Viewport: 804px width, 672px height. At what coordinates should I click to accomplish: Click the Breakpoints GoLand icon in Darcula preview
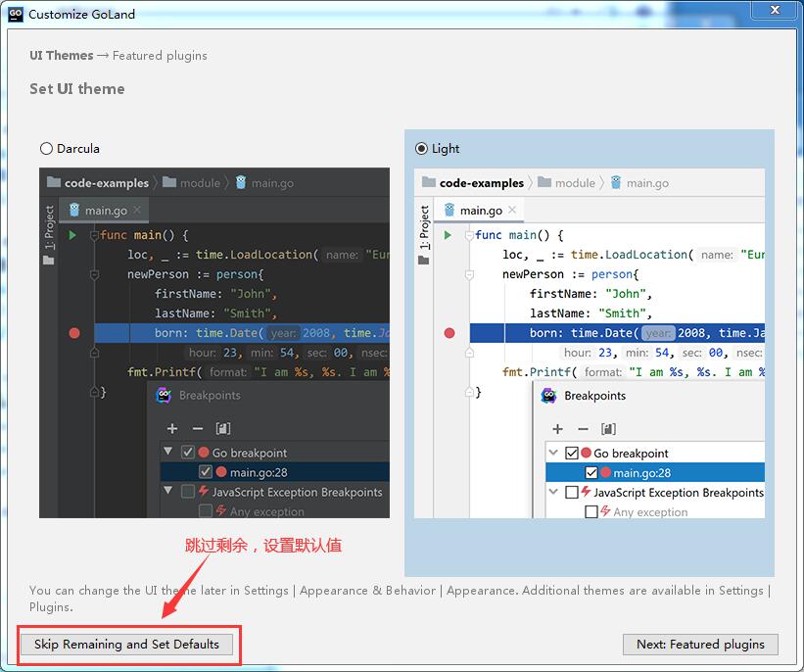coord(164,396)
